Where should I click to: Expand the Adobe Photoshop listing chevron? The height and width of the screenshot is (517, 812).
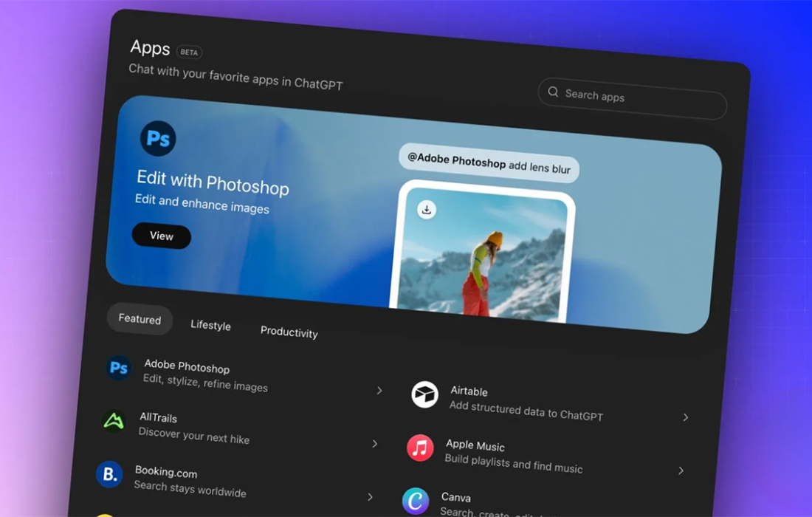point(379,390)
